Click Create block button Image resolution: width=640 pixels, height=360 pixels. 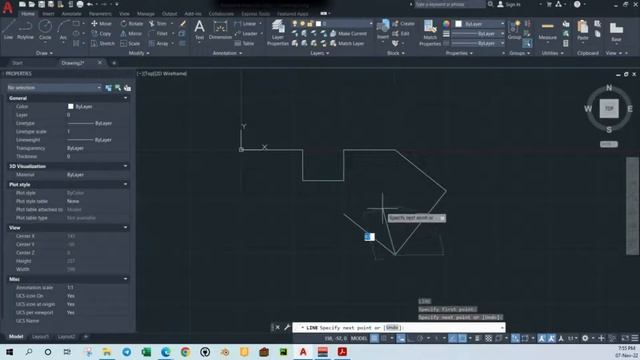tap(404, 24)
